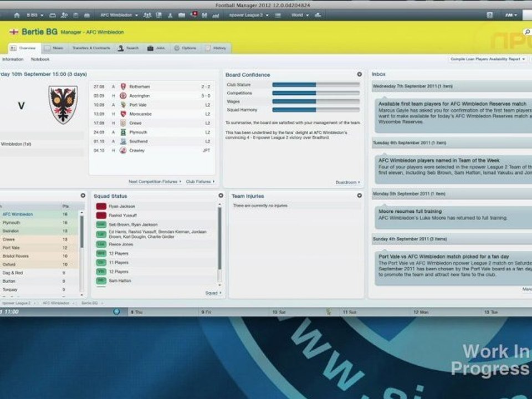The width and height of the screenshot is (532, 399).
Task: Select the Information sub-tab
Action: [x=13, y=59]
